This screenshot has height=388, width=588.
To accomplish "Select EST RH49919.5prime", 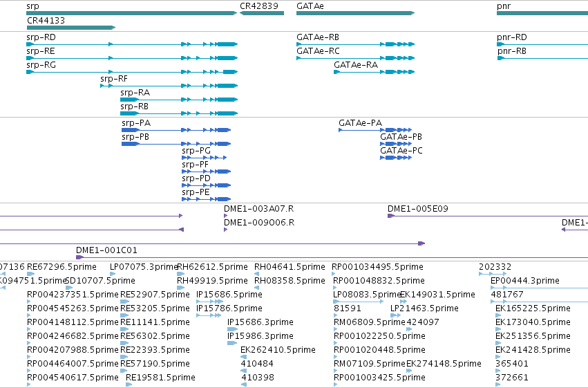I will 181,288.
